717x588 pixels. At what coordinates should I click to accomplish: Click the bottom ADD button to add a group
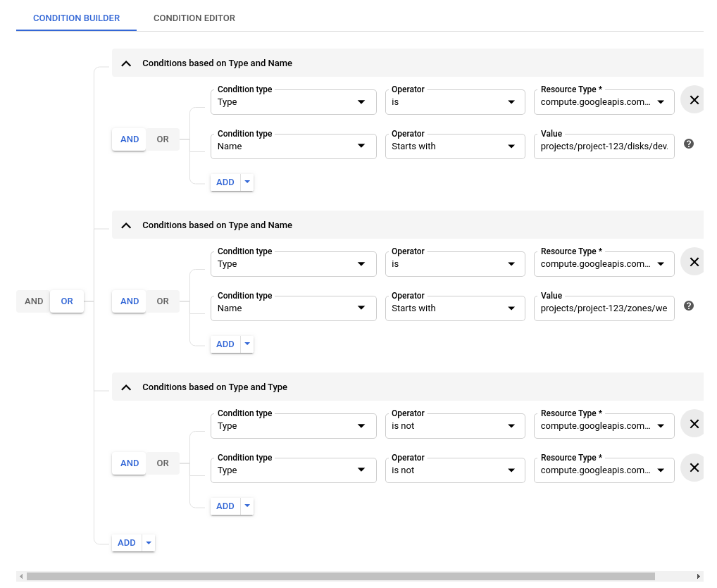point(126,542)
